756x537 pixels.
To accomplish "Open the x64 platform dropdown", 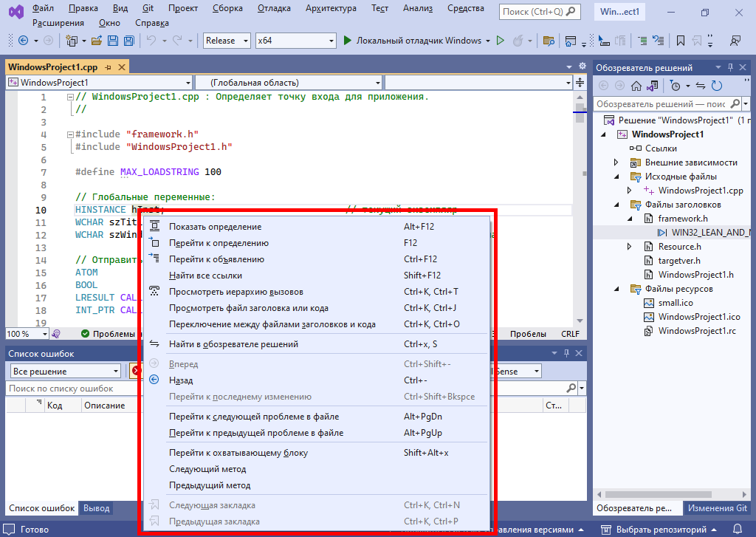I will 295,41.
